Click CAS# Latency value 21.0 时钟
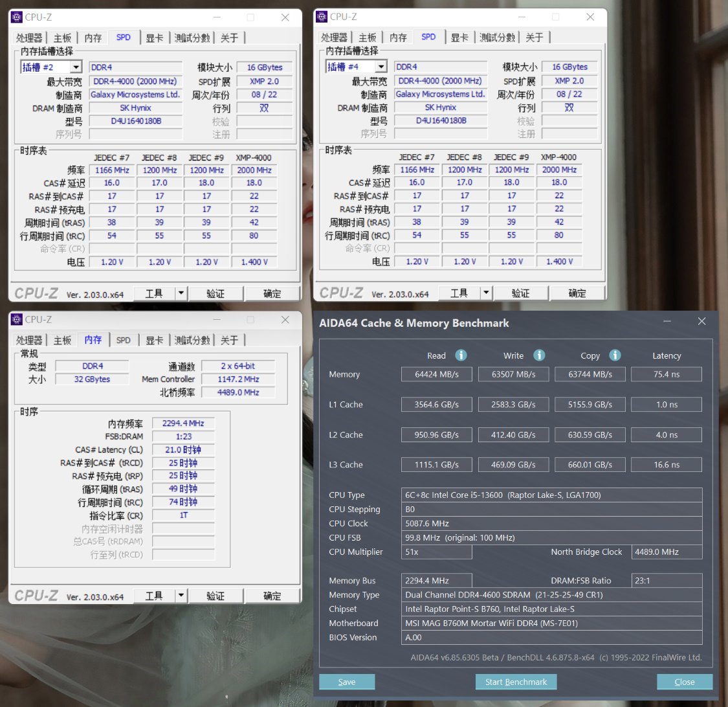 pyautogui.click(x=183, y=450)
